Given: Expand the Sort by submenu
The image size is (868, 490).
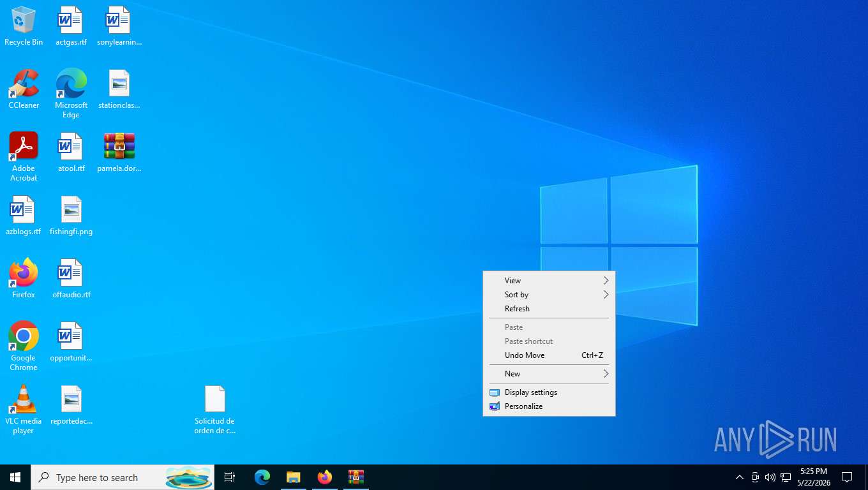Looking at the screenshot, I should (549, 295).
